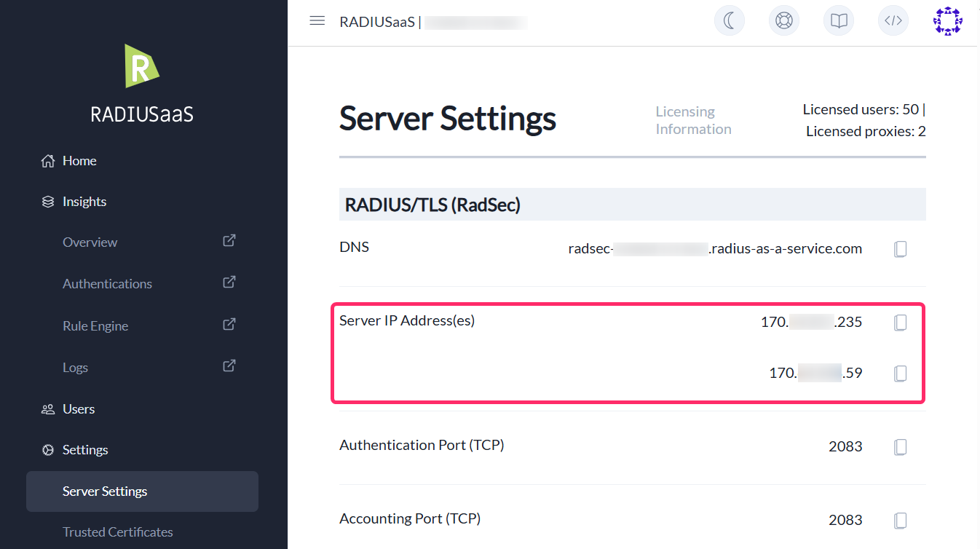Viewport: 980px width, 549px height.
Task: Copy the Authentication Port value
Action: point(900,447)
